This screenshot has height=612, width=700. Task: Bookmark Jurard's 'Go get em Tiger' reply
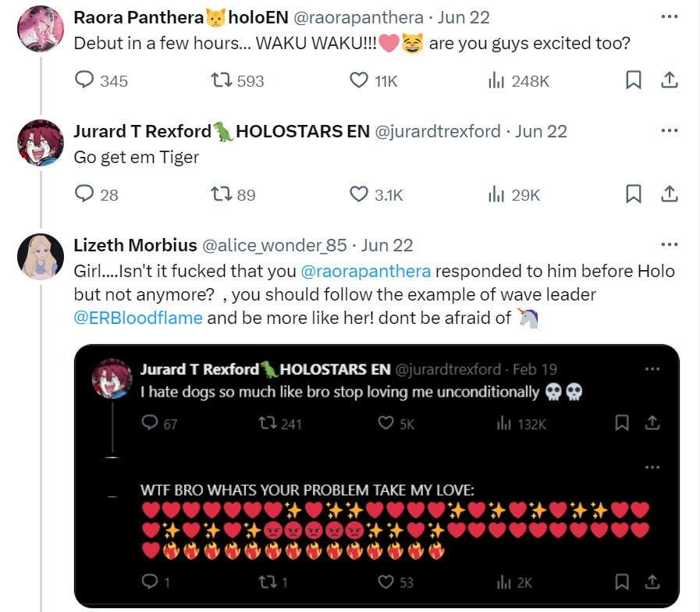[633, 194]
